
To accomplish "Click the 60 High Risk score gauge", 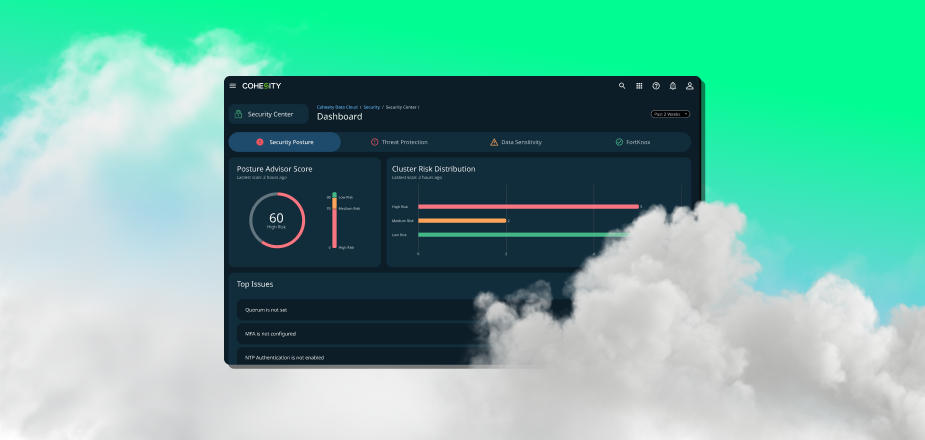I will (277, 220).
